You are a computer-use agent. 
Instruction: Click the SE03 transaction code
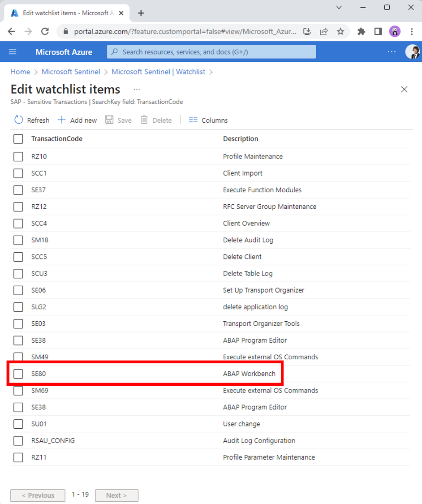coord(38,323)
